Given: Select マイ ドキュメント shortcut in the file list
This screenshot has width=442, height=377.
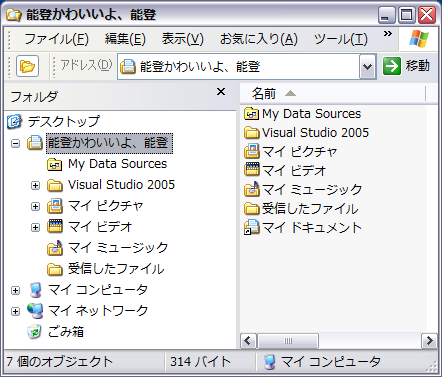Looking at the screenshot, I should (303, 228).
